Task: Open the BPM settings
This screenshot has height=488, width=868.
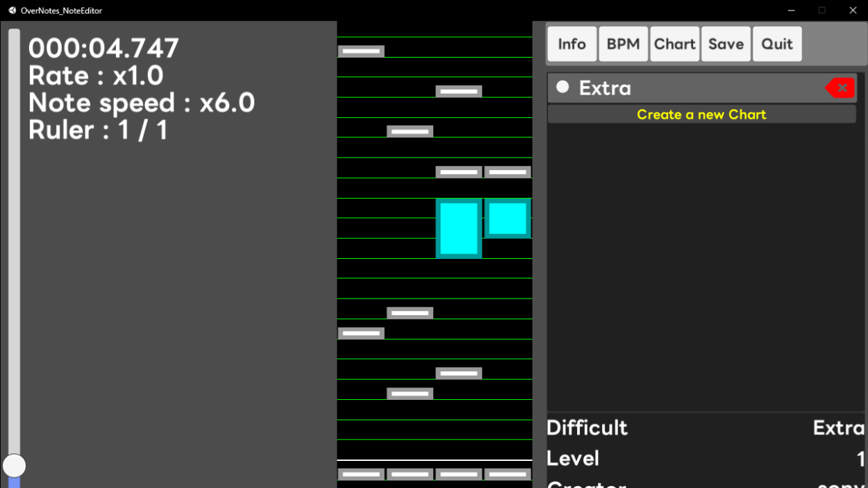Action: [623, 44]
